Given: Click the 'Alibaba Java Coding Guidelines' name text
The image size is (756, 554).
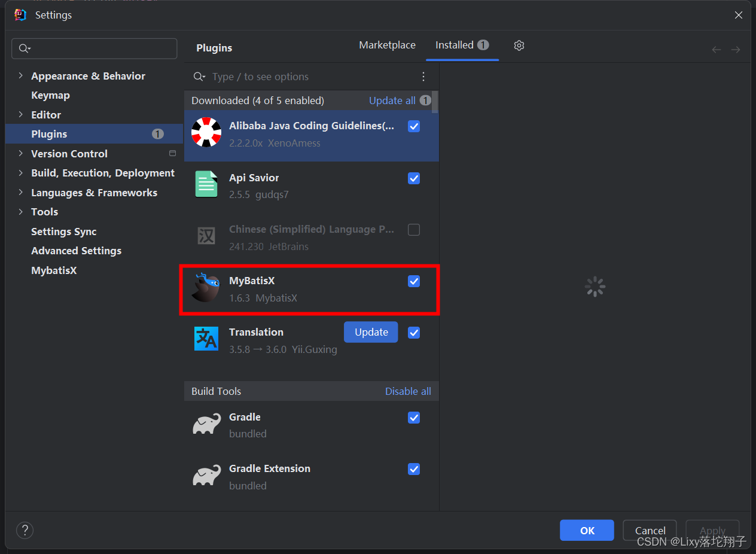Looking at the screenshot, I should [312, 126].
